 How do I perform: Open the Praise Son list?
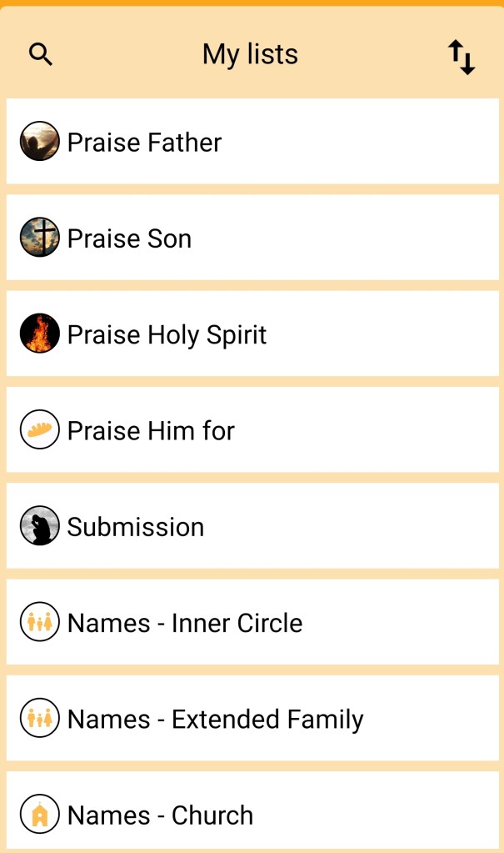coord(129,239)
